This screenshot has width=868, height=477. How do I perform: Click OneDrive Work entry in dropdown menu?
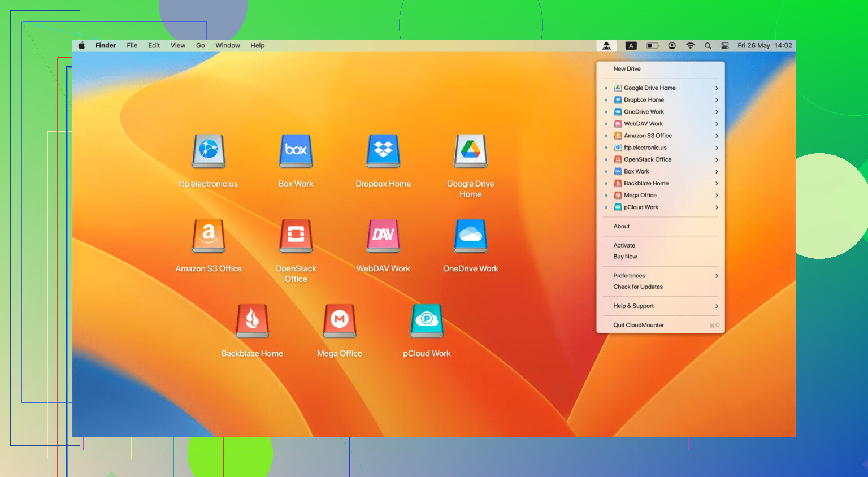[x=661, y=112]
